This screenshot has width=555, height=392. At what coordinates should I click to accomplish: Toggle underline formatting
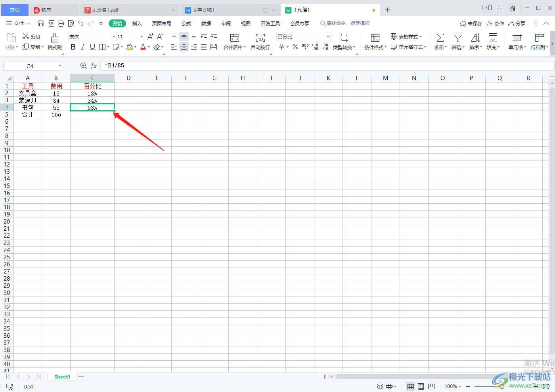point(92,47)
